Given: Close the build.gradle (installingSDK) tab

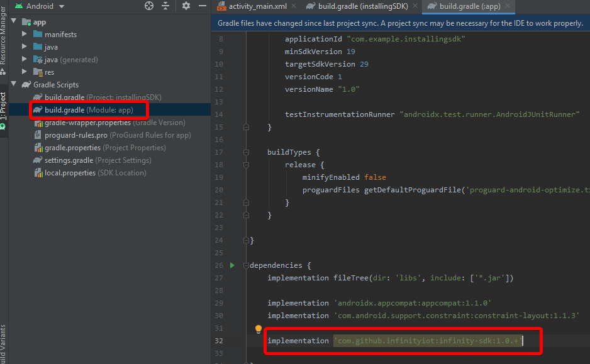Looking at the screenshot, I should click(x=416, y=6).
